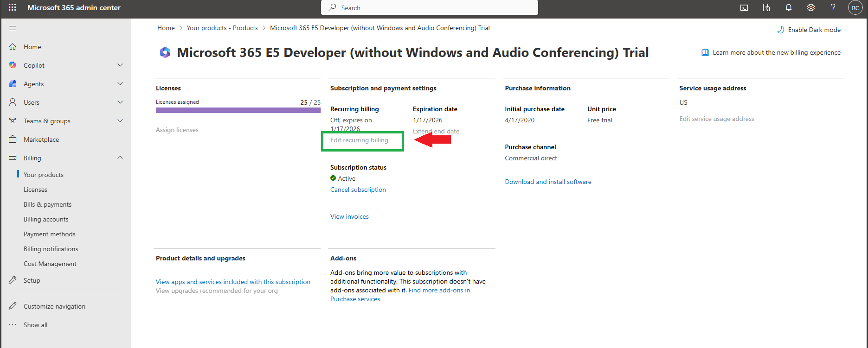Click Extend end date link
This screenshot has width=868, height=348.
(x=436, y=131)
